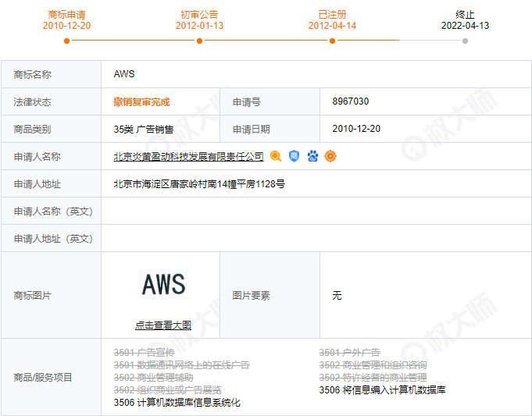
Task: Select the 商标申请 timeline marker dot
Action: [x=67, y=41]
